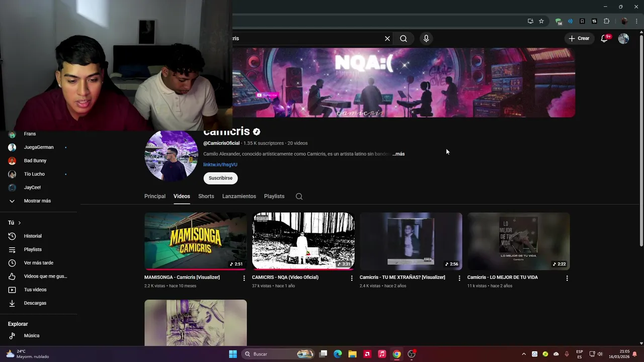Bookmark this page with star icon
This screenshot has height=362, width=644.
pos(541,21)
